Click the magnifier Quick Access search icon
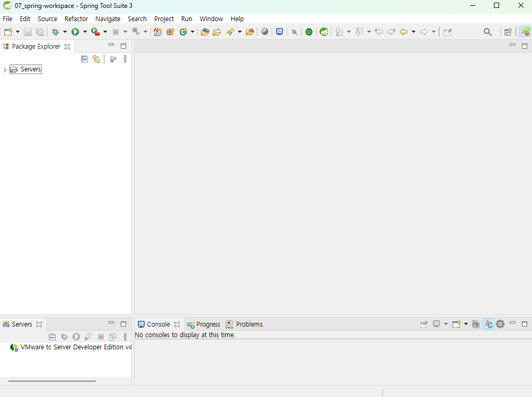 (x=487, y=32)
